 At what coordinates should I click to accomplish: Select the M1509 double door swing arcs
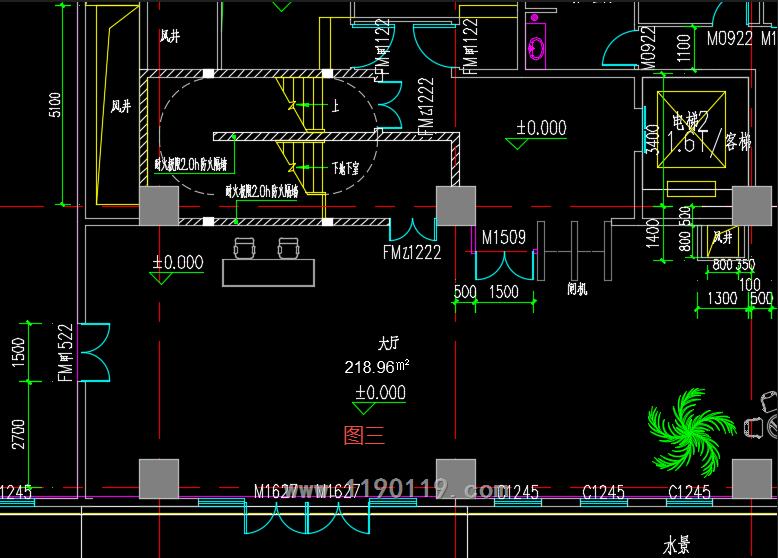(x=504, y=264)
